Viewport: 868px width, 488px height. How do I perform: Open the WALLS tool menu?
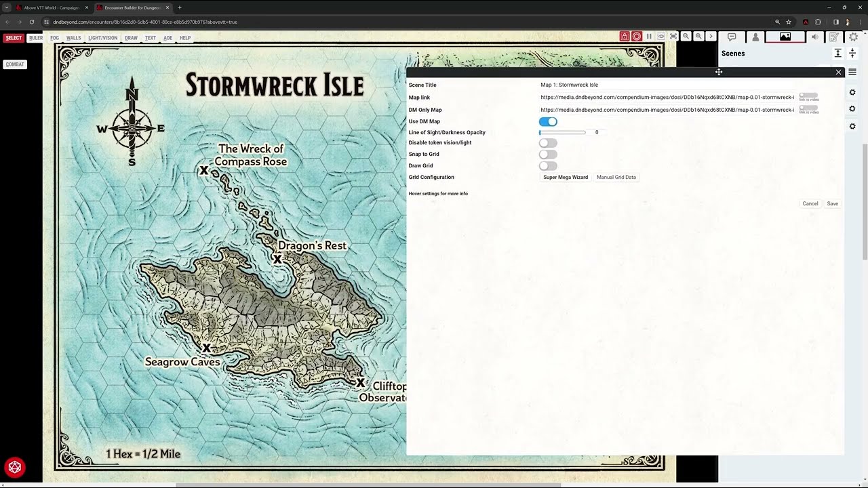(73, 38)
